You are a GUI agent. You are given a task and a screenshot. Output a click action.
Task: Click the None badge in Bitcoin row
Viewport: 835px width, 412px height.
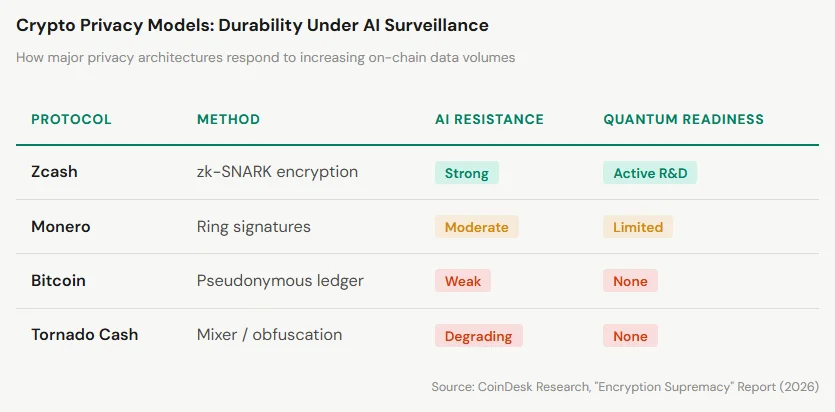[x=630, y=281]
